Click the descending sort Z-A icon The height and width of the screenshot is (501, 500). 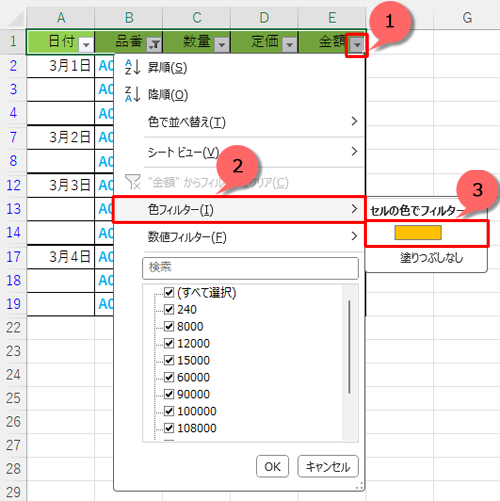(x=133, y=94)
